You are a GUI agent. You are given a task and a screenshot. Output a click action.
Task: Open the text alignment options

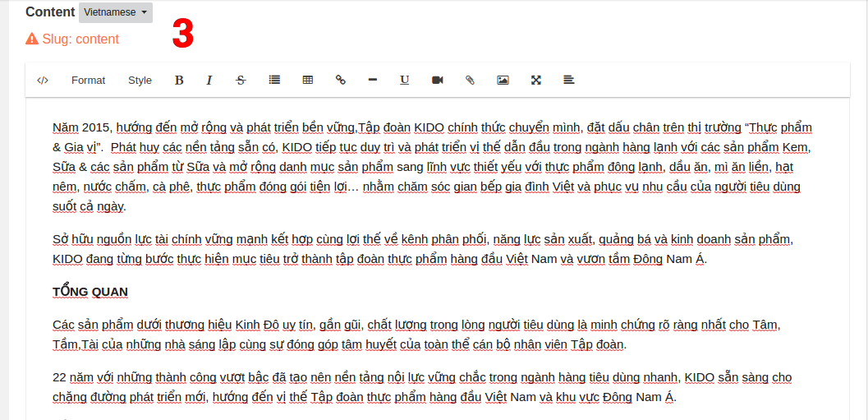[x=568, y=81]
